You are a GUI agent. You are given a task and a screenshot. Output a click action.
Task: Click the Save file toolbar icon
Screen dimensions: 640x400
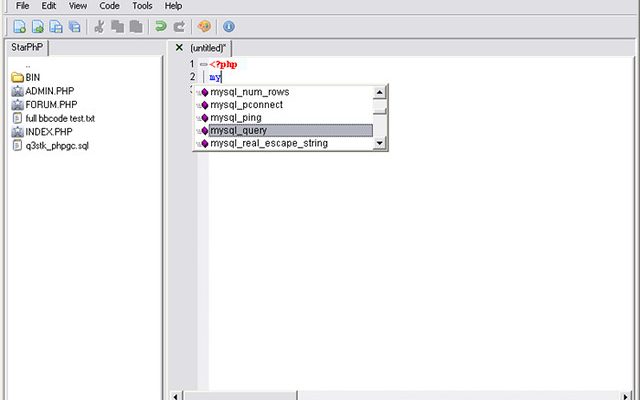click(56, 27)
